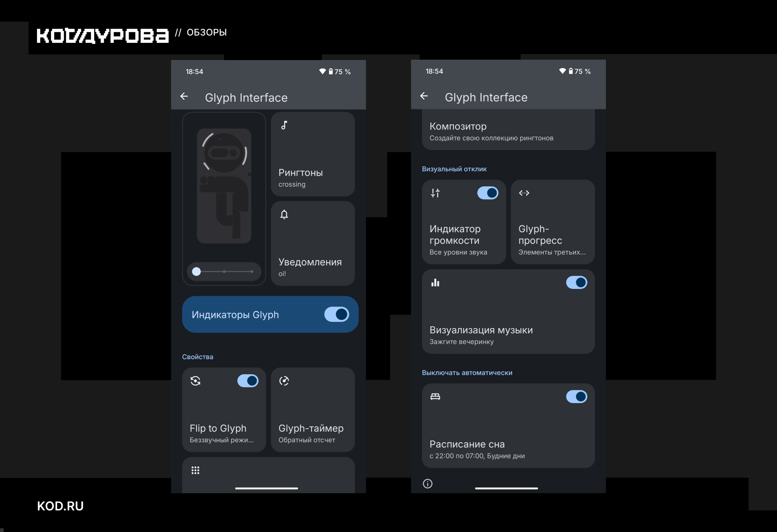Image resolution: width=777 pixels, height=532 pixels.
Task: Click the KOD.RU link
Action: pyautogui.click(x=60, y=506)
